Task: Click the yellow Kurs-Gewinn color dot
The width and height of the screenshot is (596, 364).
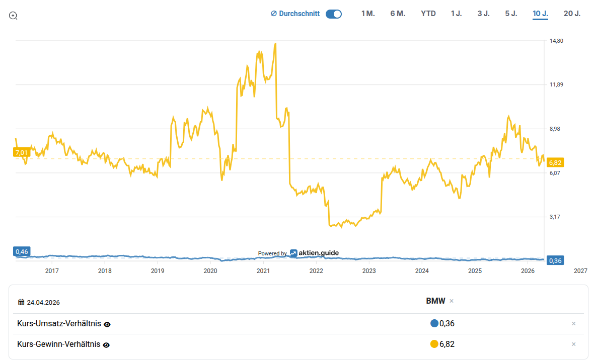Action: pyautogui.click(x=434, y=344)
